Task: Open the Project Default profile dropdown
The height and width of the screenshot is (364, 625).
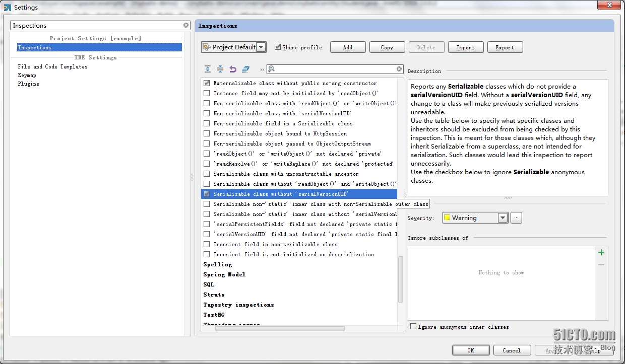Action: tap(261, 47)
